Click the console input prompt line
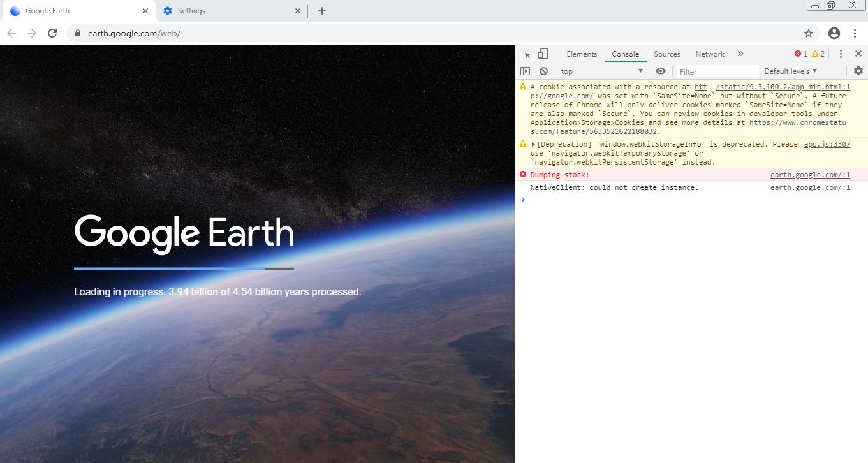The width and height of the screenshot is (868, 463). pyautogui.click(x=691, y=200)
